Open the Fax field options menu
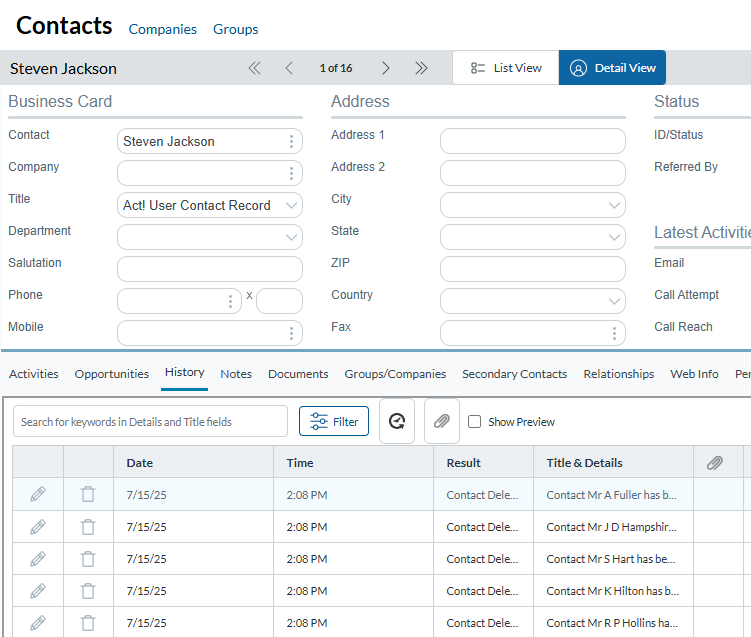Image resolution: width=751 pixels, height=637 pixels. point(614,333)
